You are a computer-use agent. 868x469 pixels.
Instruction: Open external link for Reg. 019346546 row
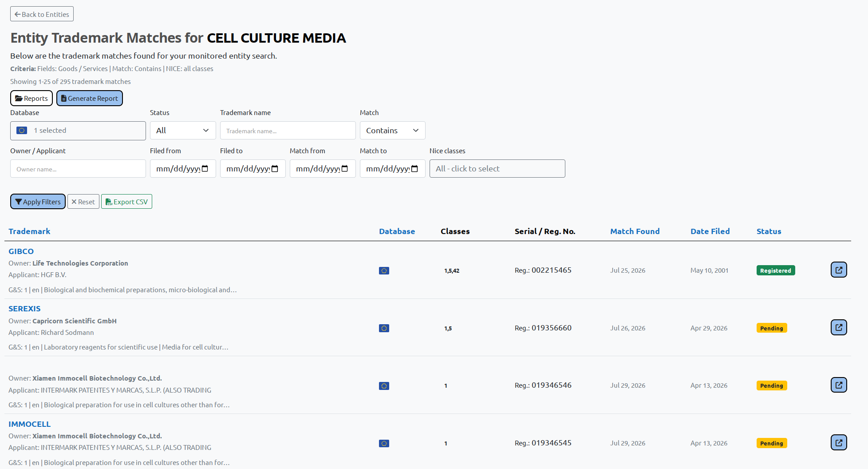point(839,385)
